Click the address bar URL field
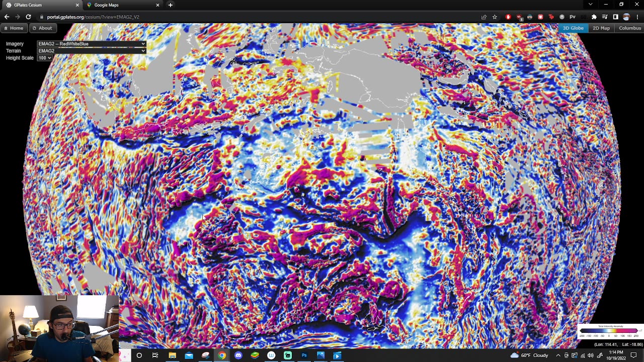The height and width of the screenshot is (362, 644). tap(257, 17)
